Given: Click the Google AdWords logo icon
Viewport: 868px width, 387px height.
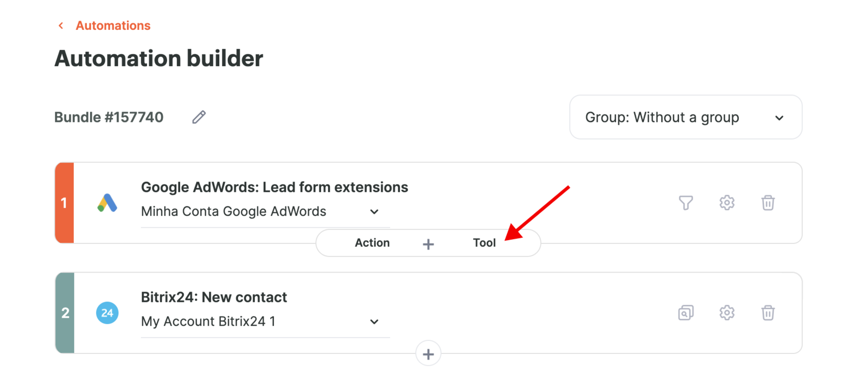Looking at the screenshot, I should click(107, 203).
